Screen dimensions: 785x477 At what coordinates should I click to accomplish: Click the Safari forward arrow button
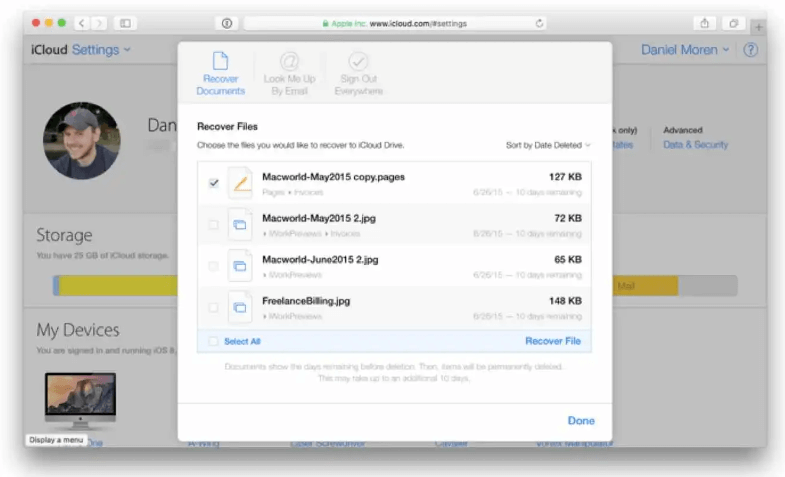point(99,23)
